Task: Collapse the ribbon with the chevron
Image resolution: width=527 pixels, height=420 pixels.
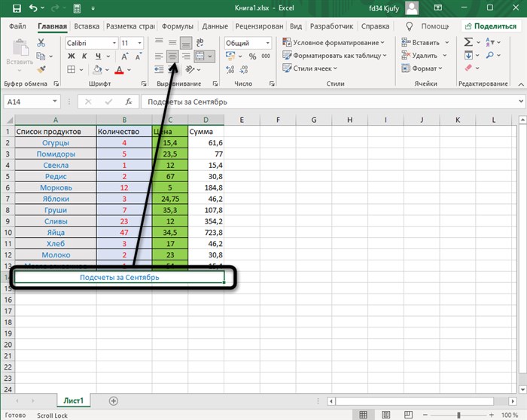Action: click(x=521, y=84)
